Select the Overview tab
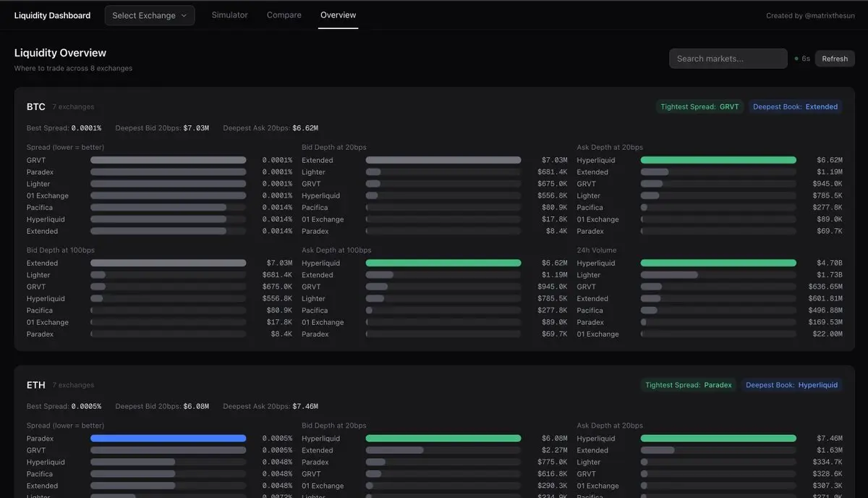This screenshot has height=498, width=868. 338,15
